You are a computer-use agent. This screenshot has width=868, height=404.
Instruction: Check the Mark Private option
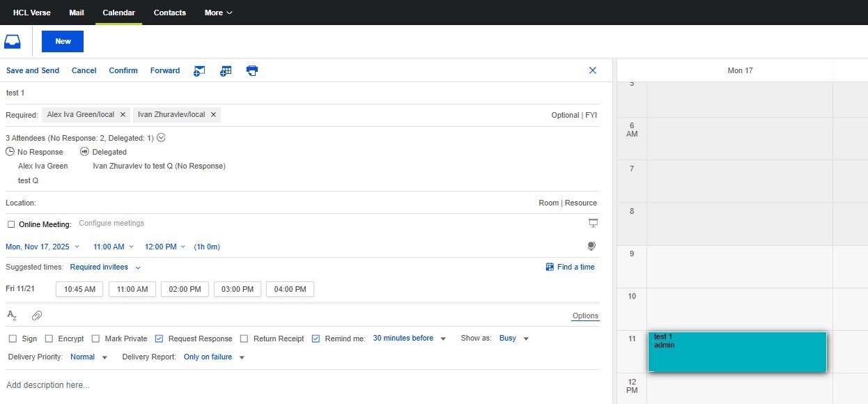coord(95,339)
